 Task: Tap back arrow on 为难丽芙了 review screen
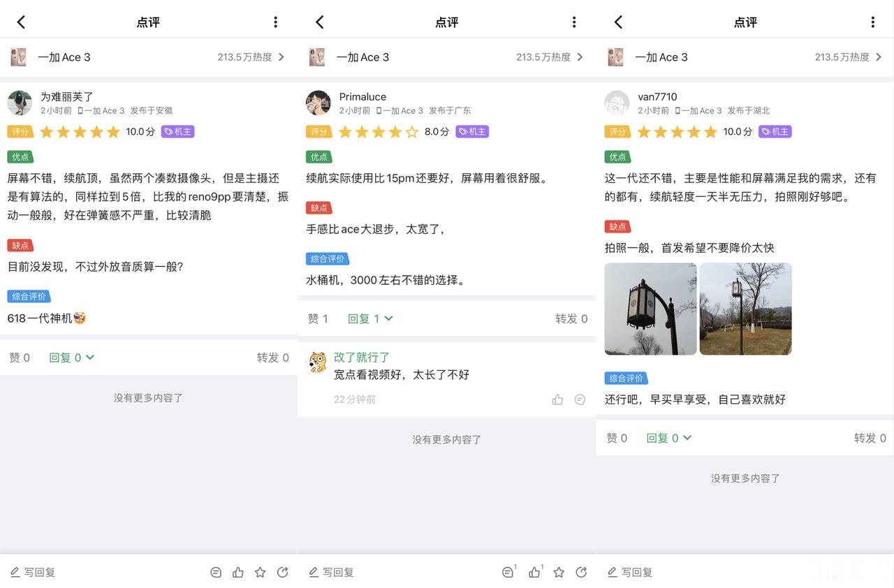(x=21, y=22)
